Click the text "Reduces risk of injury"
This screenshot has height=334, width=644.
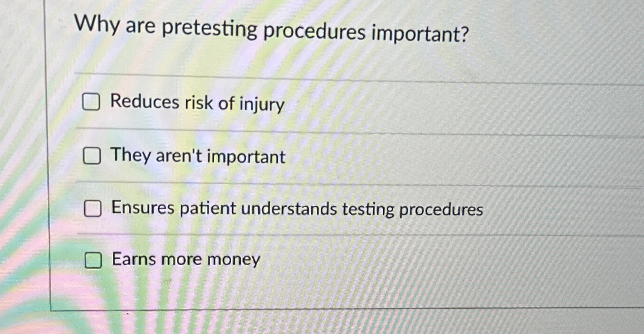197,103
